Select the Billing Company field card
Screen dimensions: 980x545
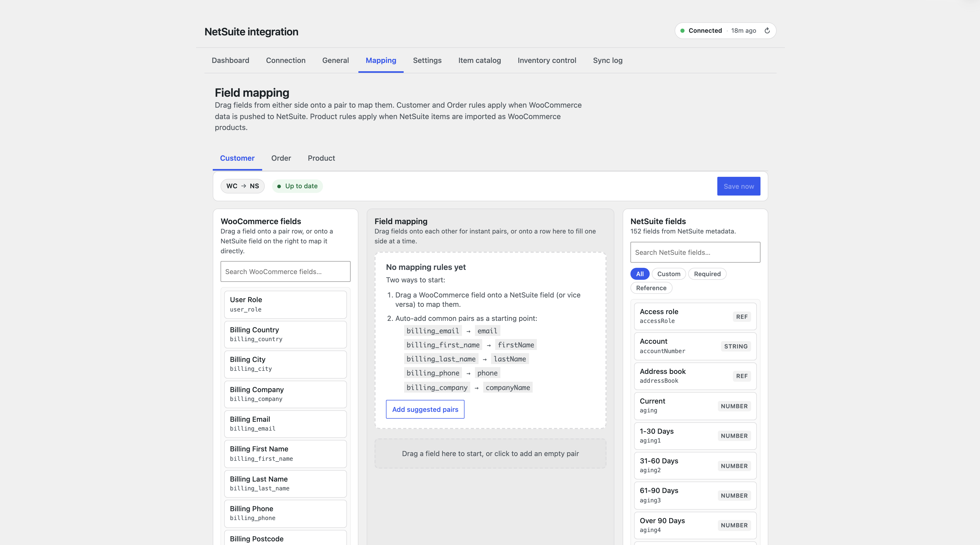pos(285,394)
